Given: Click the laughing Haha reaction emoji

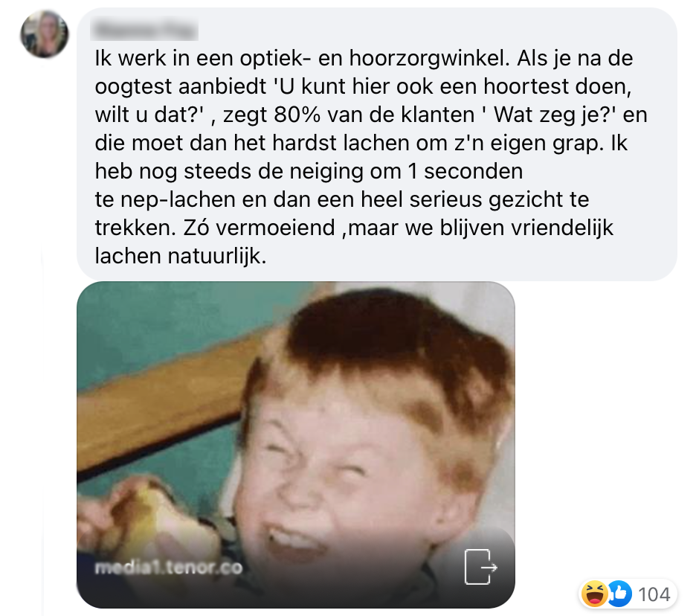Looking at the screenshot, I should (595, 594).
